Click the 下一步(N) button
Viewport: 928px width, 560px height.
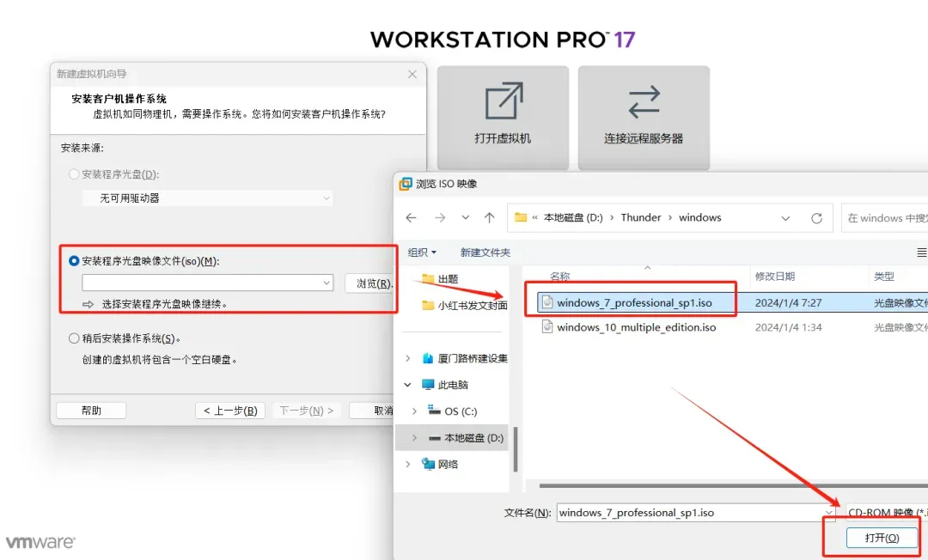pyautogui.click(x=307, y=411)
